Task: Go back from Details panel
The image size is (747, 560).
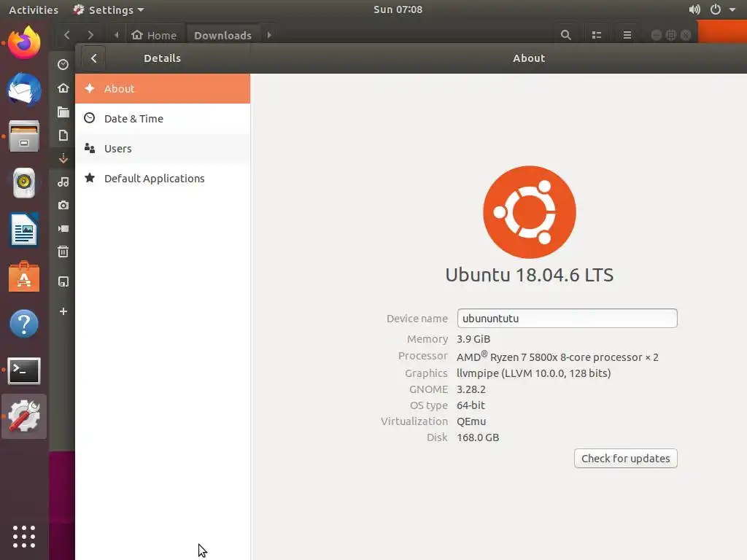Action: [94, 58]
